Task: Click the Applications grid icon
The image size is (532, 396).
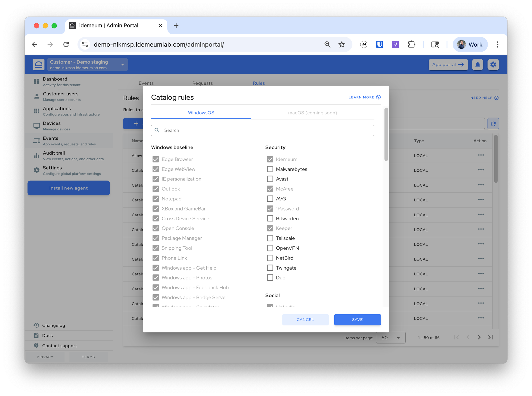Action: [36, 111]
